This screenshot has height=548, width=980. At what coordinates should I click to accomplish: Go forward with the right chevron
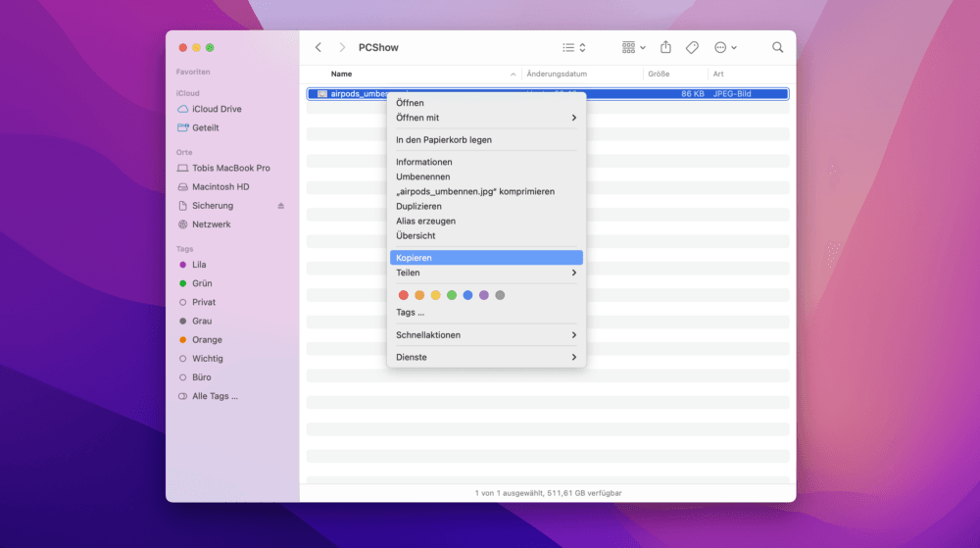coord(342,47)
